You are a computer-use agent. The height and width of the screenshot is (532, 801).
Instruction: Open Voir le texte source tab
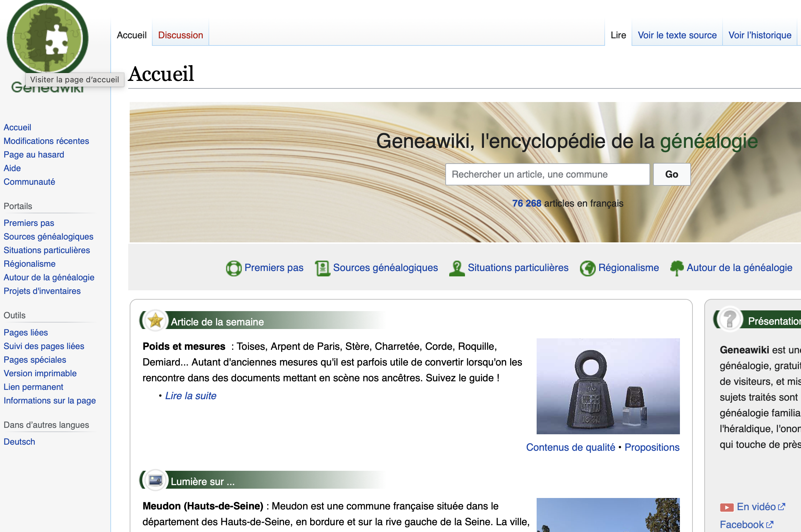tap(677, 35)
